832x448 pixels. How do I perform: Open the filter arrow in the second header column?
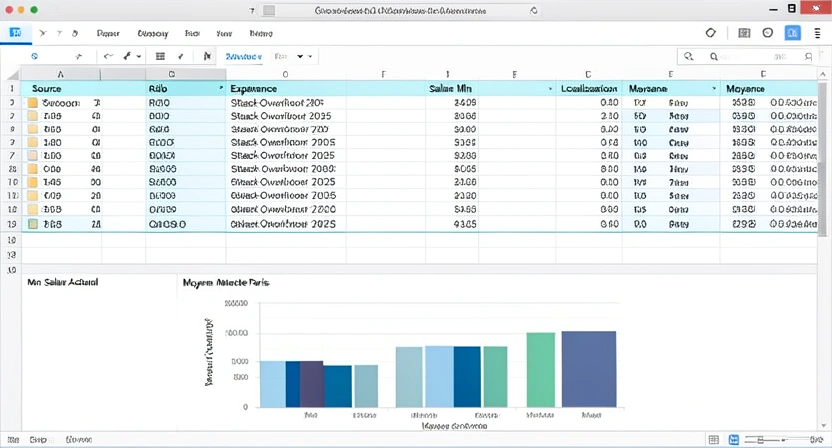[221, 89]
